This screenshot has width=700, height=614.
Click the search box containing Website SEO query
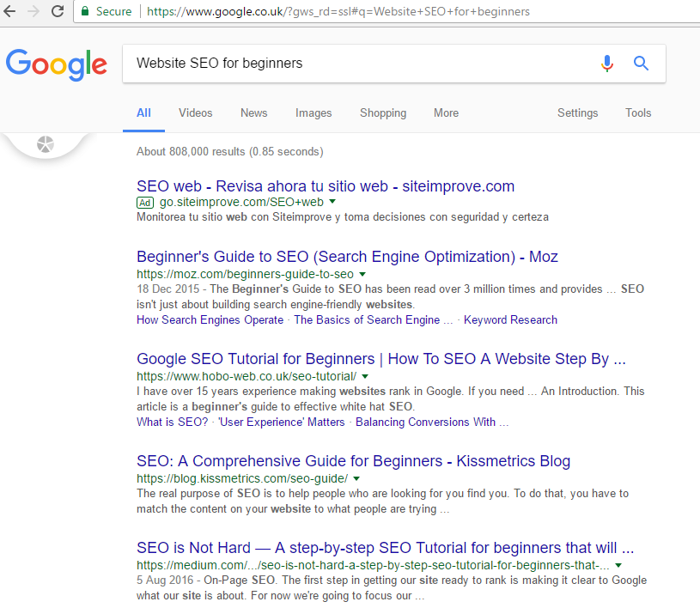click(x=361, y=64)
